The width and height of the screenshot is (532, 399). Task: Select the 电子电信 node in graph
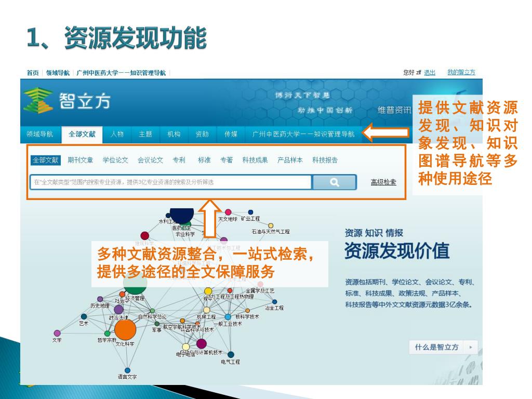point(185,347)
